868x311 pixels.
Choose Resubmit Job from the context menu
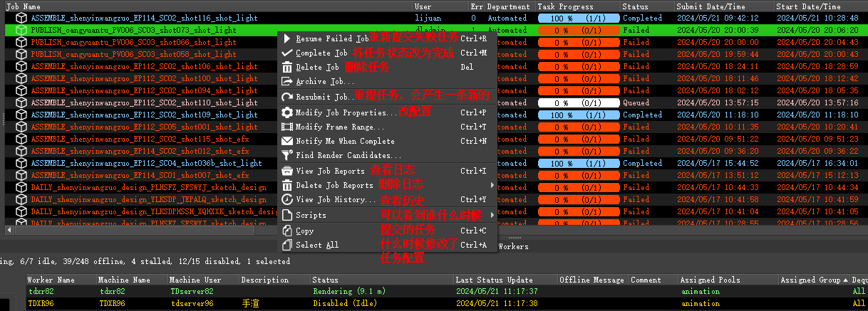pyautogui.click(x=322, y=97)
